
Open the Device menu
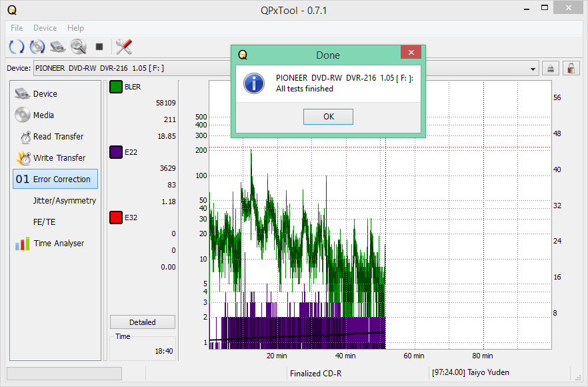point(45,28)
